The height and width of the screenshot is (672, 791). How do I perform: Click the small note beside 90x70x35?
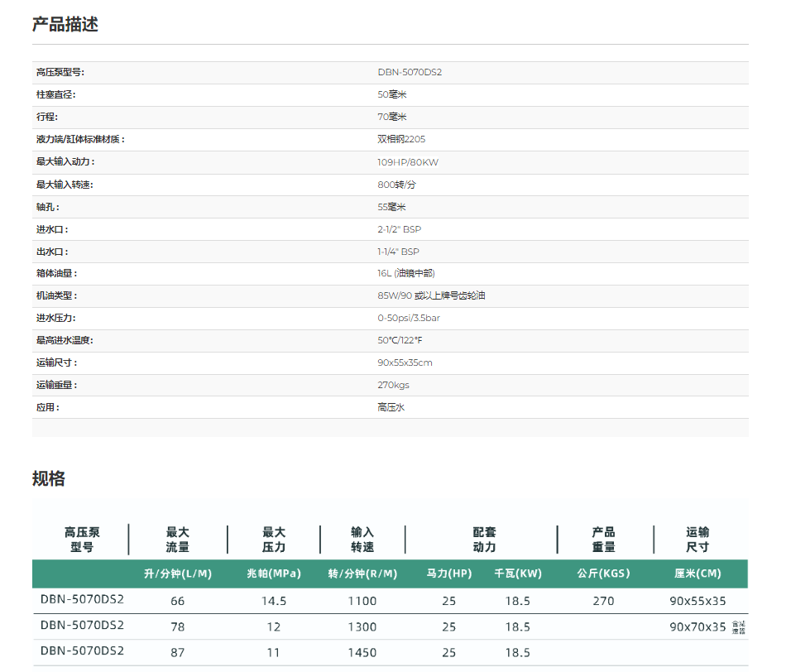(738, 626)
